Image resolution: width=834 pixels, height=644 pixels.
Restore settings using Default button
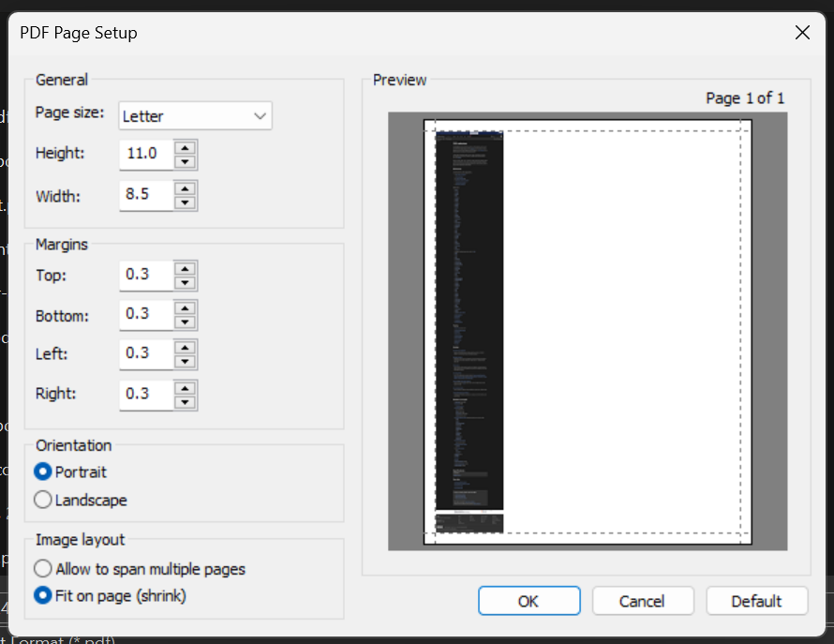(756, 600)
